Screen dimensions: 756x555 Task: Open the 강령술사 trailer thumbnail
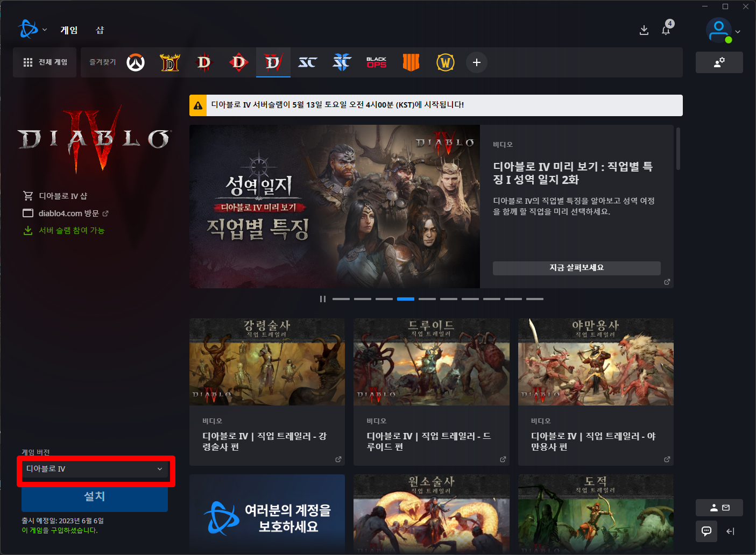click(x=267, y=362)
